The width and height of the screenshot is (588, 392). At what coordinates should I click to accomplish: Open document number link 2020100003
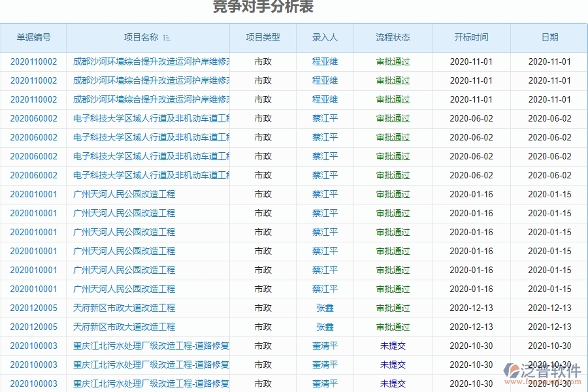coord(33,346)
